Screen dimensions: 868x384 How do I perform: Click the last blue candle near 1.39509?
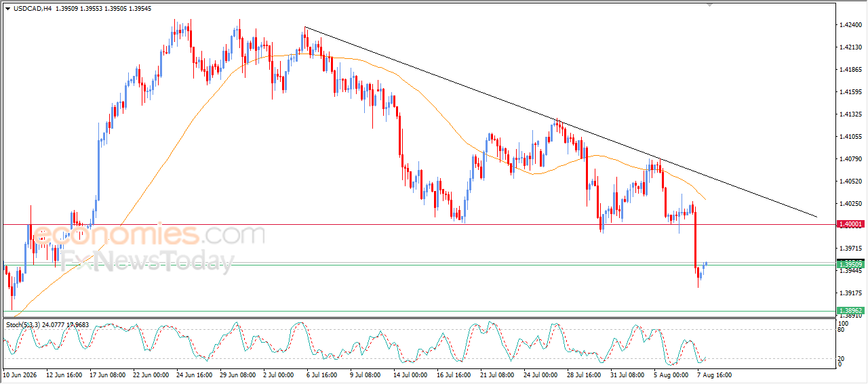(706, 263)
